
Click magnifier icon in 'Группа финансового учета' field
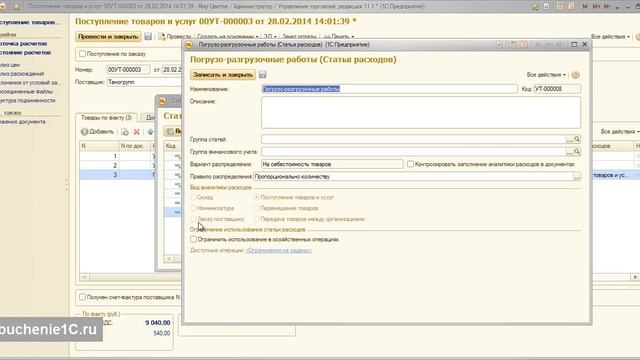pyautogui.click(x=577, y=152)
